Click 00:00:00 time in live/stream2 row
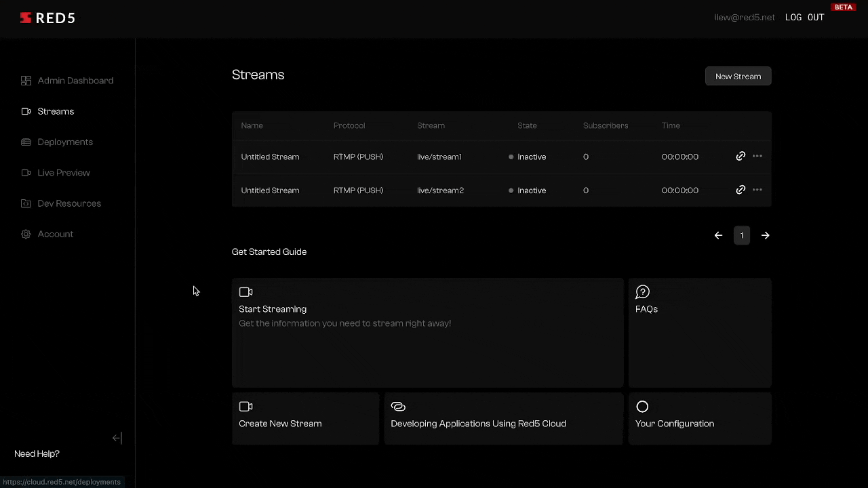868x488 pixels. [680, 190]
